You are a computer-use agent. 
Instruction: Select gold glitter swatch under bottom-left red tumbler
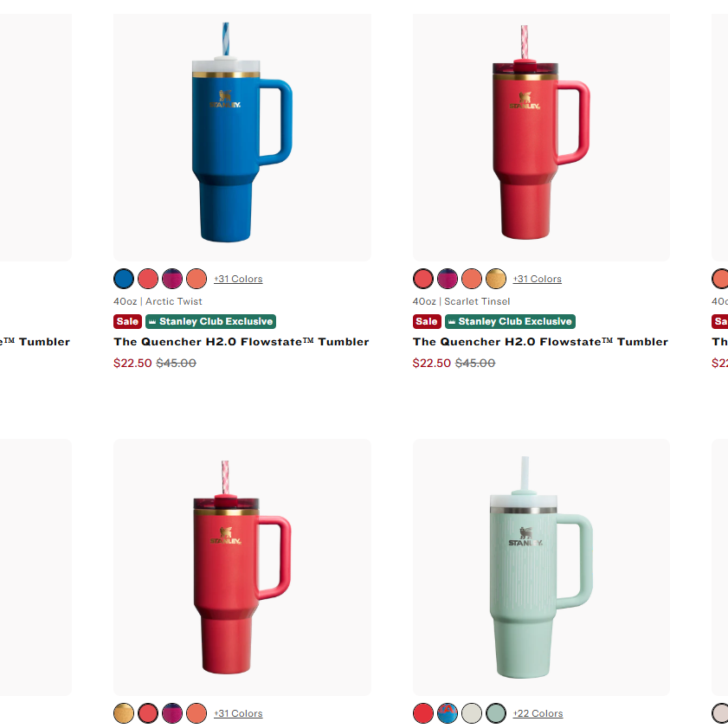click(x=124, y=713)
